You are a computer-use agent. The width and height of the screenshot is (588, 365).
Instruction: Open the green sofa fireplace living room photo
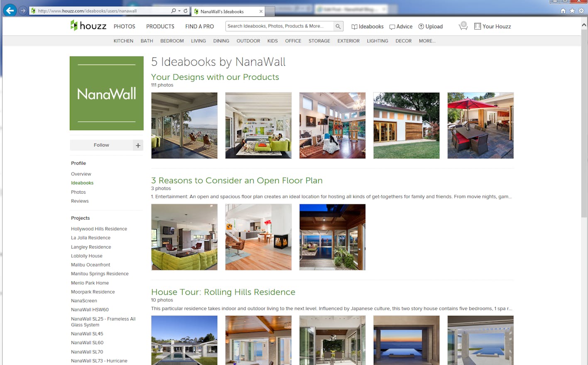point(184,237)
